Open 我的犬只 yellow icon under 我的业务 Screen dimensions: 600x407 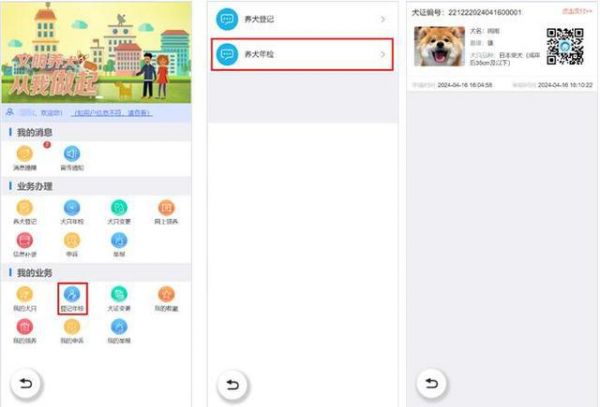coord(25,294)
